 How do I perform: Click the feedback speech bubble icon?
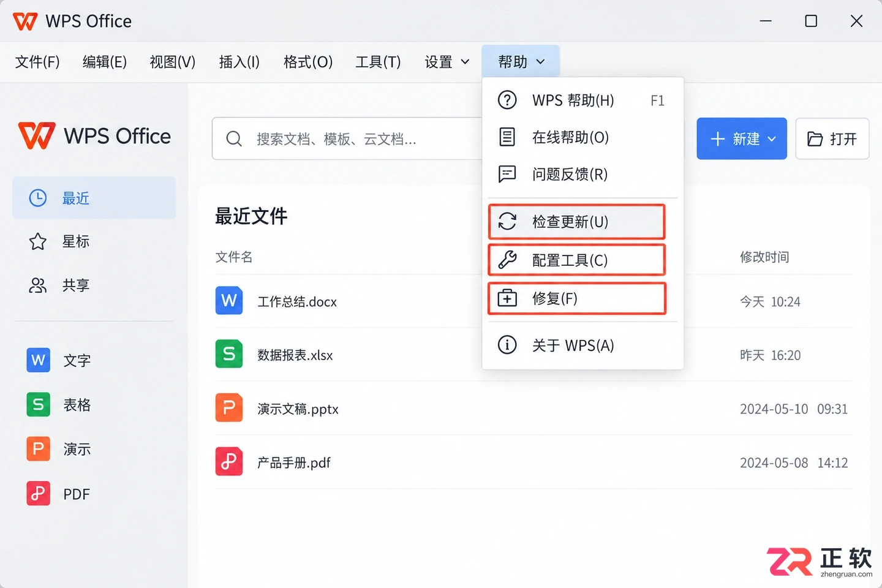[x=507, y=174]
